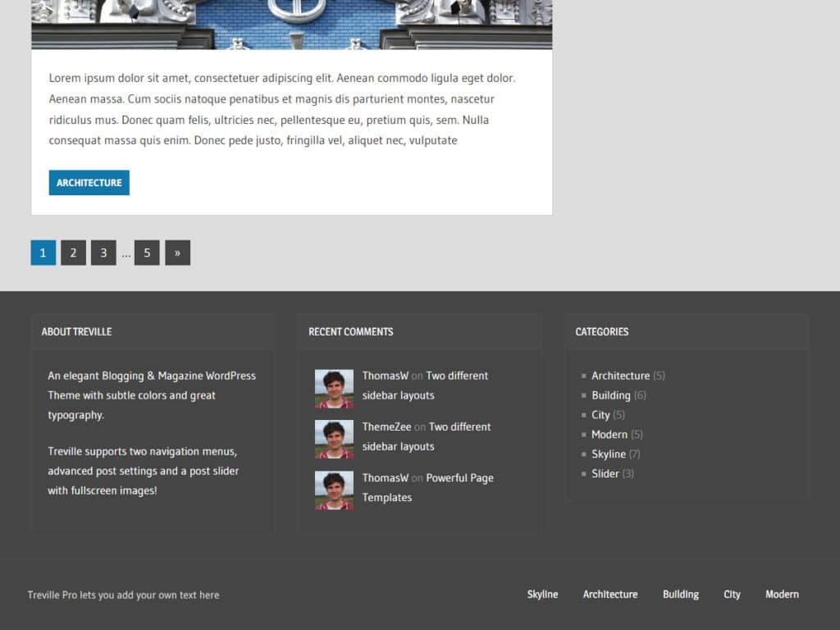Select the current page 1 in pagination
This screenshot has height=630, width=840.
coord(43,253)
